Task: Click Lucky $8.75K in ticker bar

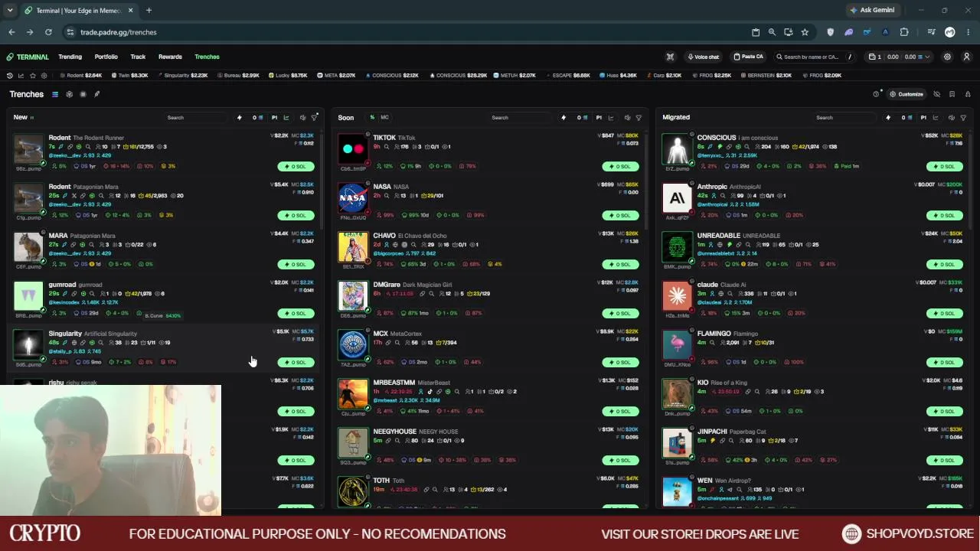Action: click(x=289, y=75)
